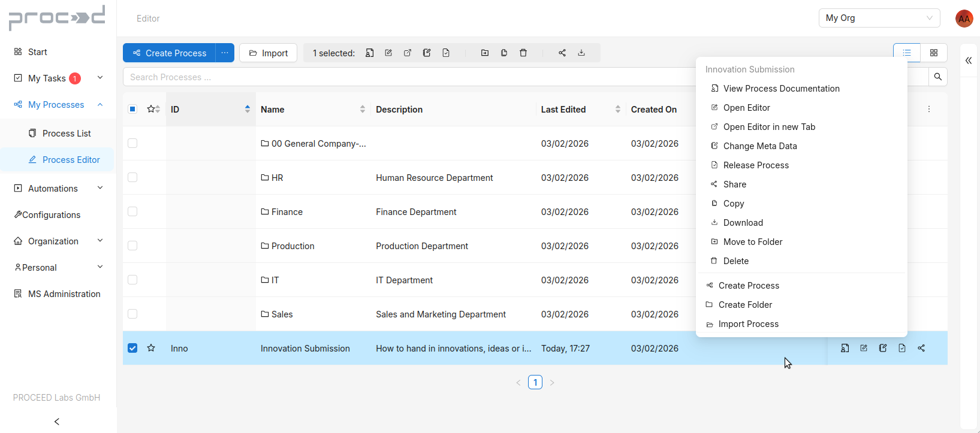Check the Finance folder row checkbox
The height and width of the screenshot is (433, 980).
(132, 211)
